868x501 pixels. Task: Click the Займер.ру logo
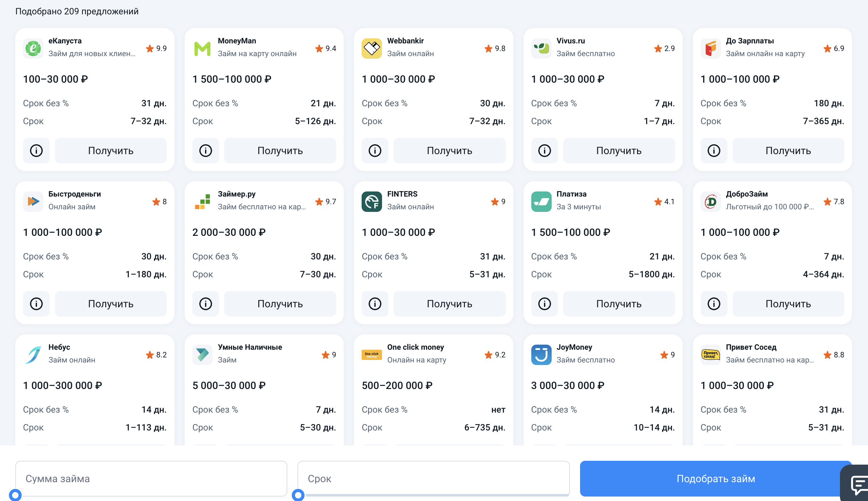point(202,201)
